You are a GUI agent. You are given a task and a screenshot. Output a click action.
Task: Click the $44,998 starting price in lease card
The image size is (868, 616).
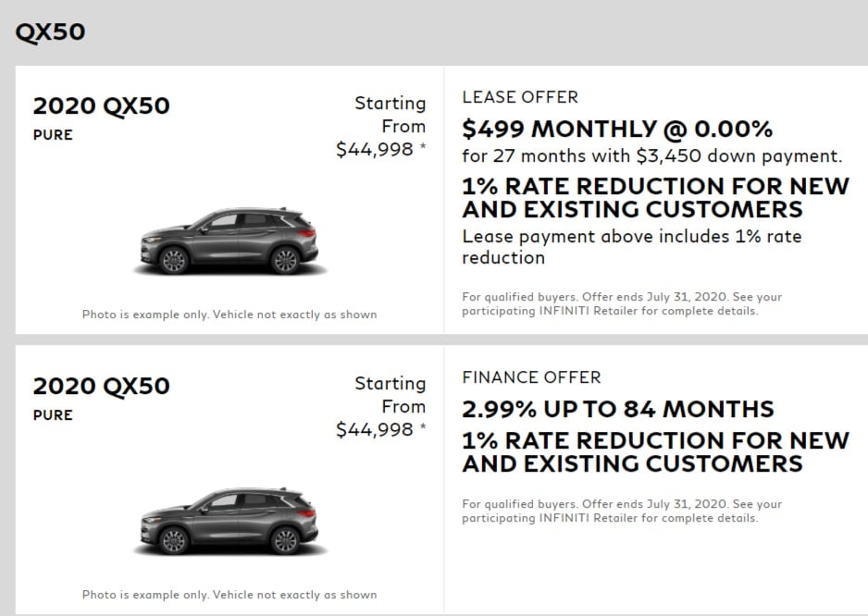pyautogui.click(x=375, y=150)
